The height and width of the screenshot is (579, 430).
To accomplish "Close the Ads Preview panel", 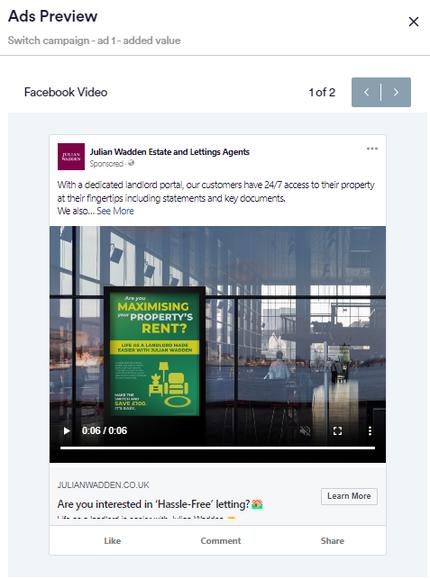I will pyautogui.click(x=413, y=22).
